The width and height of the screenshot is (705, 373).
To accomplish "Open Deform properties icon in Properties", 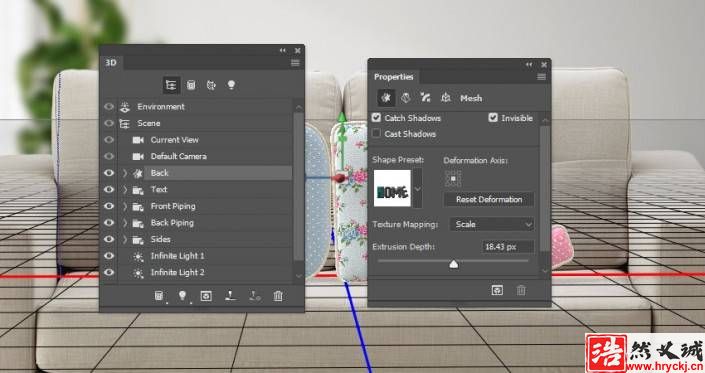I will (x=406, y=98).
